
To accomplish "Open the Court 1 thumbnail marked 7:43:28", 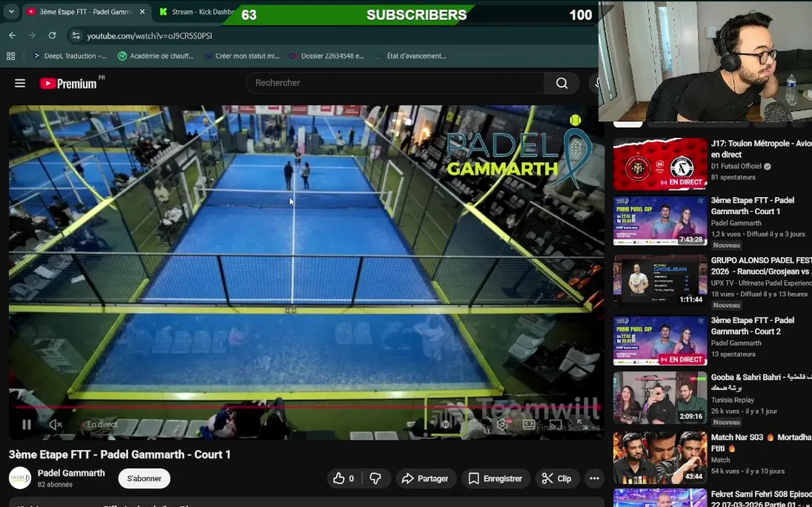I will tap(660, 220).
